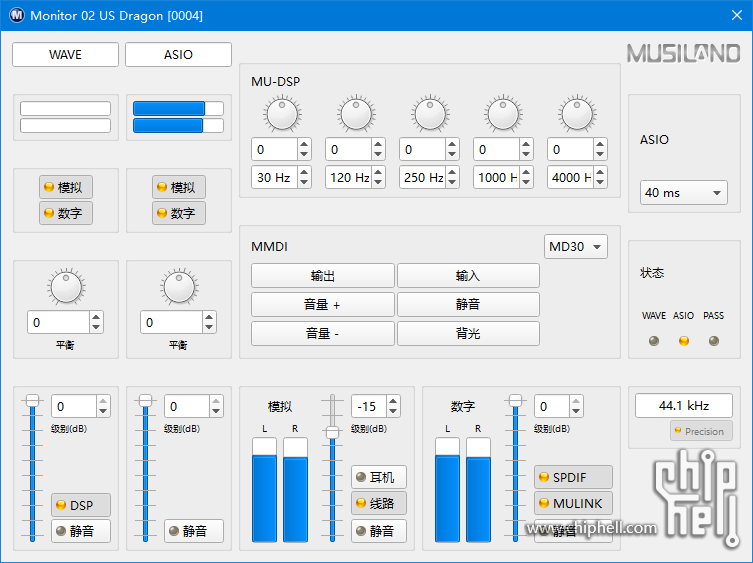Click the PASS status indicator light
This screenshot has width=753, height=563.
click(x=714, y=341)
